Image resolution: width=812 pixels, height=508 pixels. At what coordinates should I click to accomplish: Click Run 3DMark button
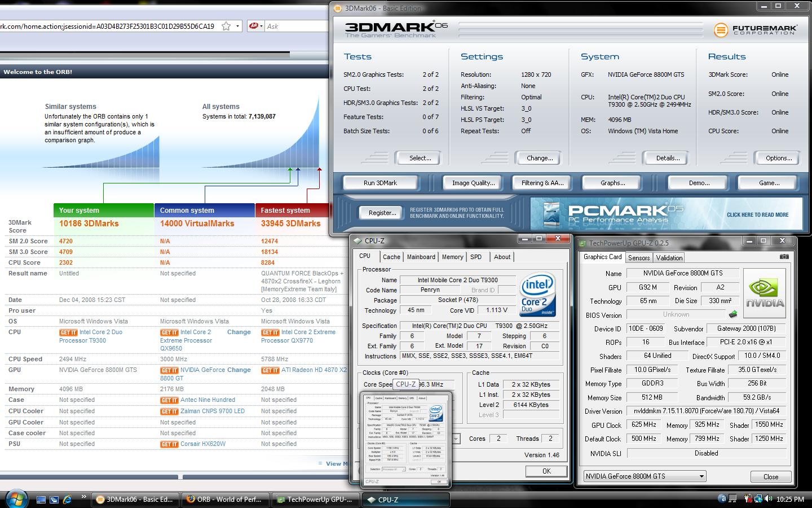pos(380,183)
